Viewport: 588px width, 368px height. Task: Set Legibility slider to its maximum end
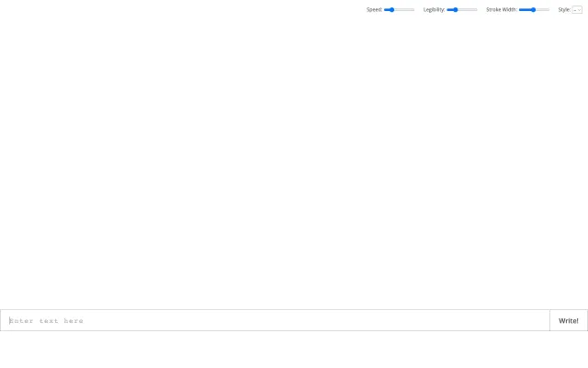tap(476, 9)
